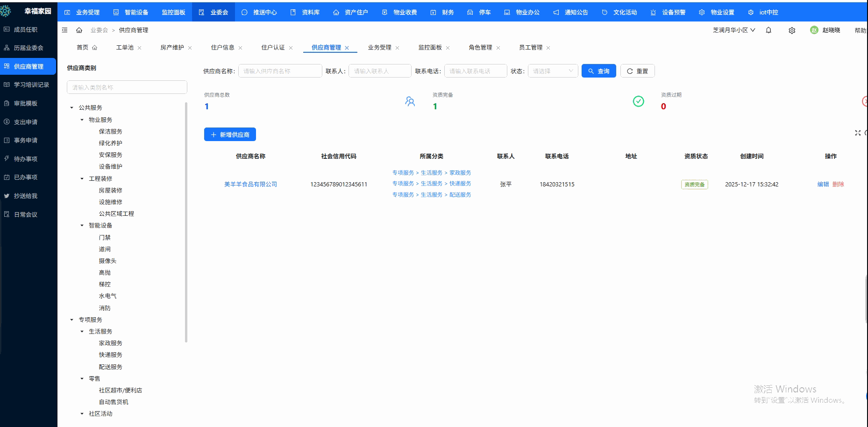868x427 pixels.
Task: Open the settings gear icon
Action: [792, 30]
